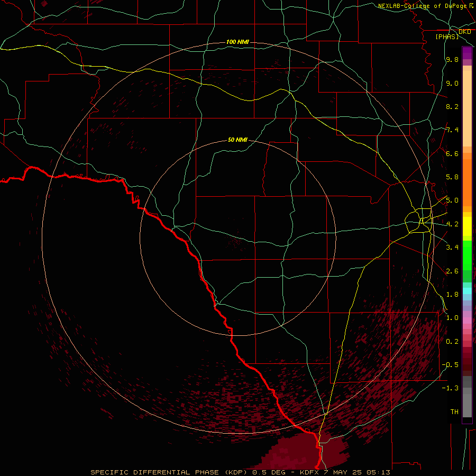This screenshot has width=476, height=476.
Task: Click the 4.2 scale value
Action: point(452,224)
